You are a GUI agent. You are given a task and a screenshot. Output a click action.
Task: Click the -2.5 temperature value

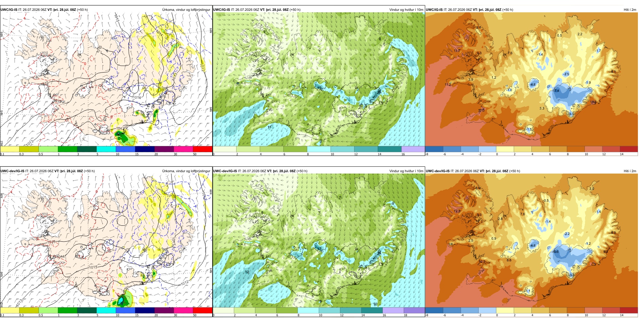coord(566,74)
